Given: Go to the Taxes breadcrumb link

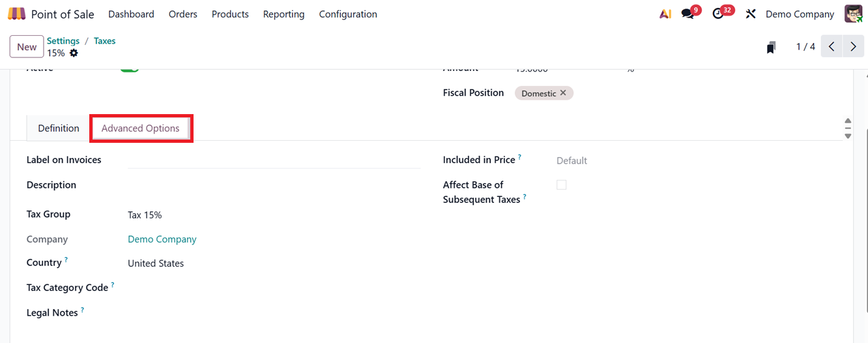Looking at the screenshot, I should pos(104,40).
